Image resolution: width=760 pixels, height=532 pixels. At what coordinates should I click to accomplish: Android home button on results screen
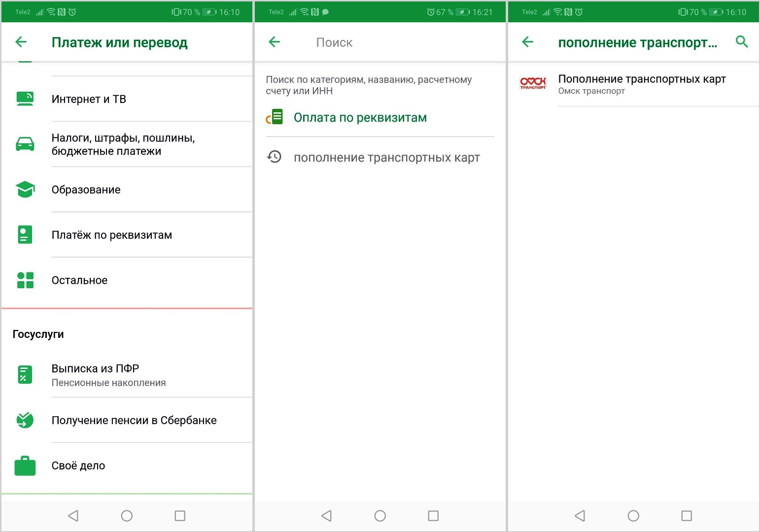click(x=633, y=516)
